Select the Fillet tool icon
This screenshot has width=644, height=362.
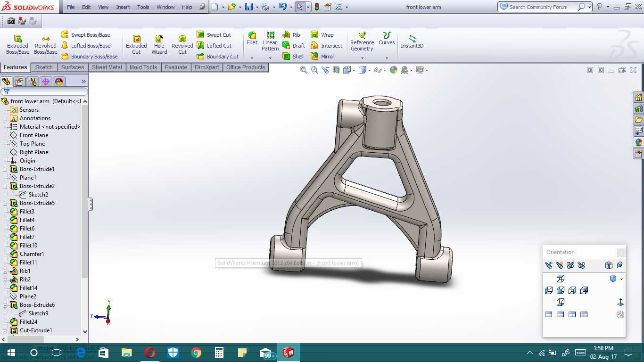point(252,38)
